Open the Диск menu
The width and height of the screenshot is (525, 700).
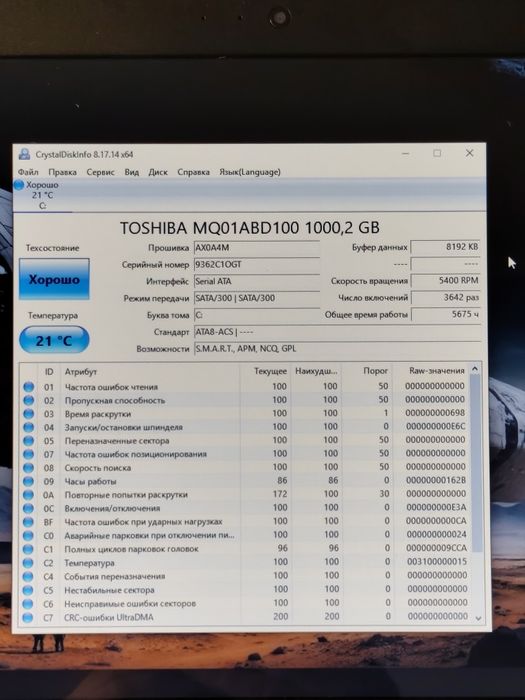click(158, 172)
